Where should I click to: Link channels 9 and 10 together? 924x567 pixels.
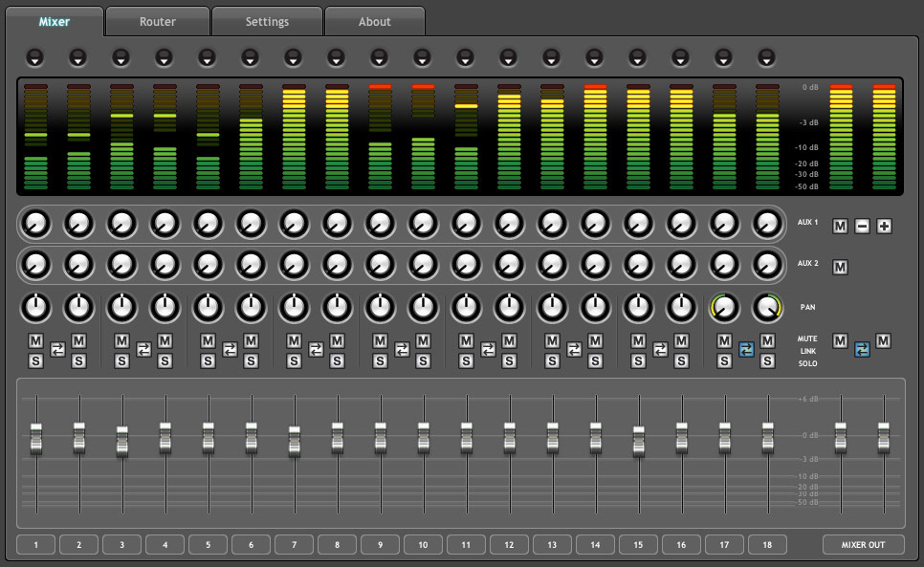pyautogui.click(x=402, y=350)
